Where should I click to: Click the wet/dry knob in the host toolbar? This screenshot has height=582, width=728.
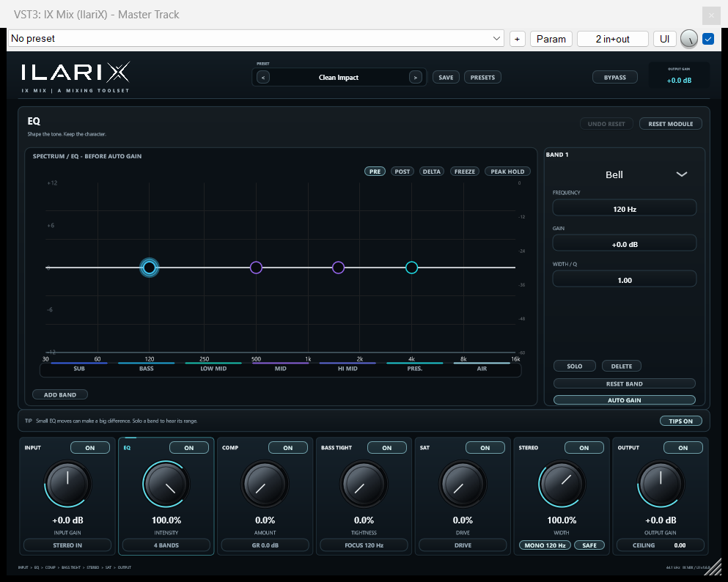[x=689, y=39]
